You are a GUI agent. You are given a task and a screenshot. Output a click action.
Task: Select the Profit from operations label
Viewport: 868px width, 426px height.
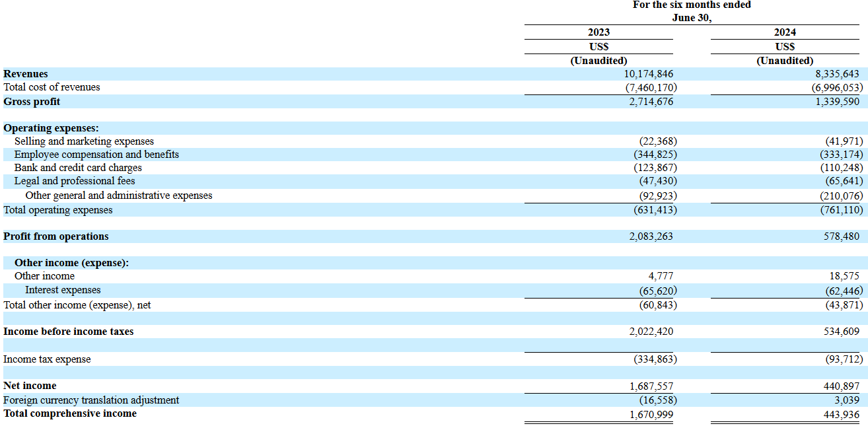(56, 236)
